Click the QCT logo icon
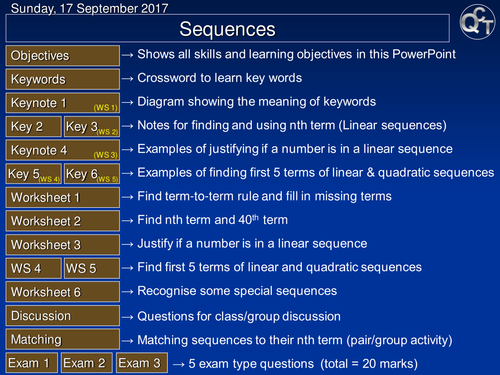 tap(477, 22)
